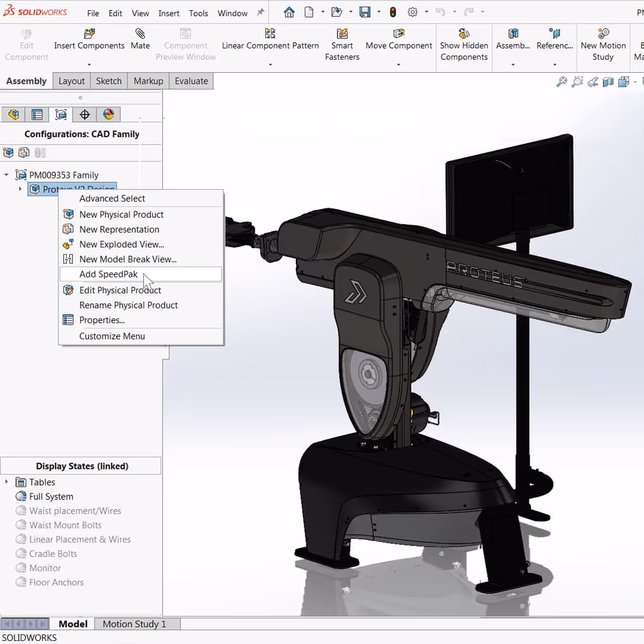This screenshot has height=644, width=644.
Task: Open Linear Component Pattern dropdown arrow
Action: click(x=270, y=64)
